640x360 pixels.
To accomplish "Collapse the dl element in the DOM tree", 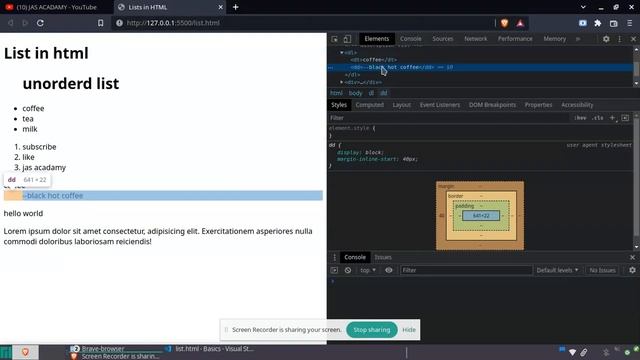I will (x=342, y=53).
